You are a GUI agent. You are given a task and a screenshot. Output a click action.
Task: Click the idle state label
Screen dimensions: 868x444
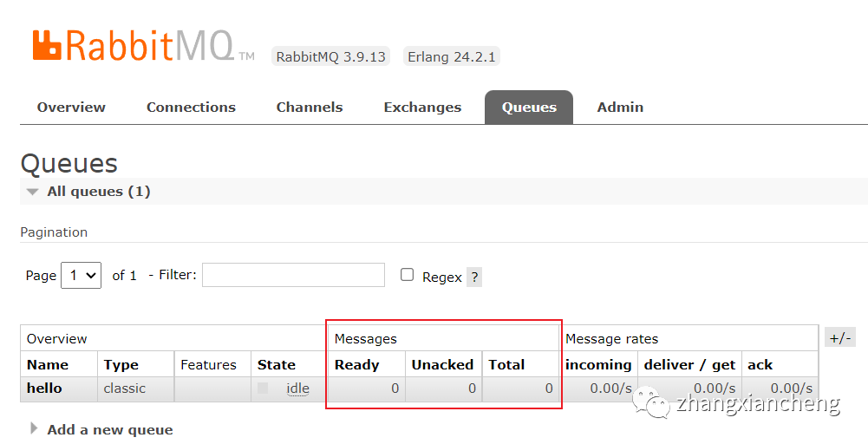297,388
